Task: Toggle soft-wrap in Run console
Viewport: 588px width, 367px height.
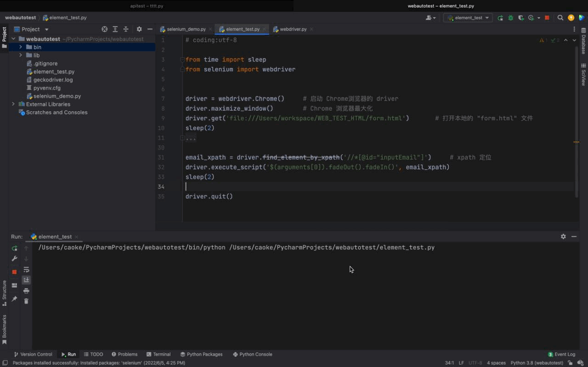Action: [x=26, y=270]
